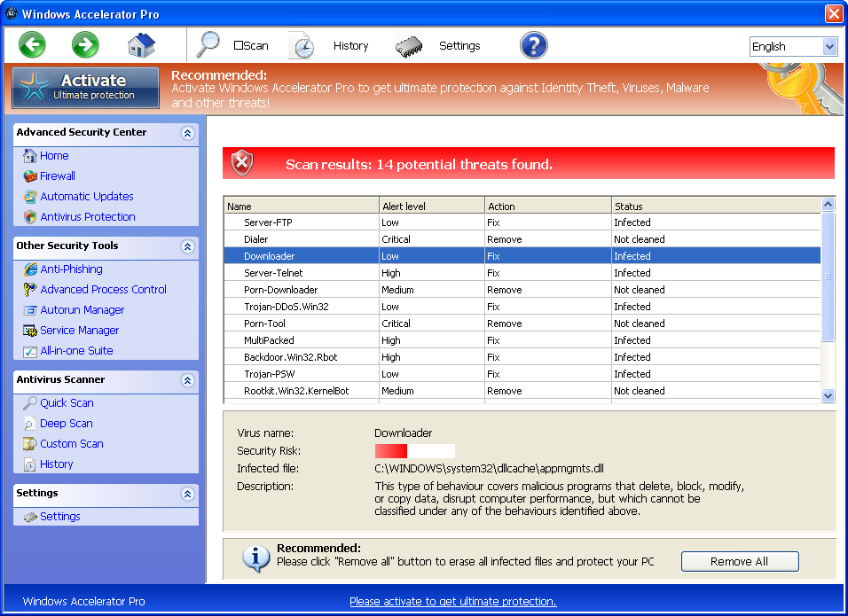Click the blue info bubble icon

[x=255, y=558]
